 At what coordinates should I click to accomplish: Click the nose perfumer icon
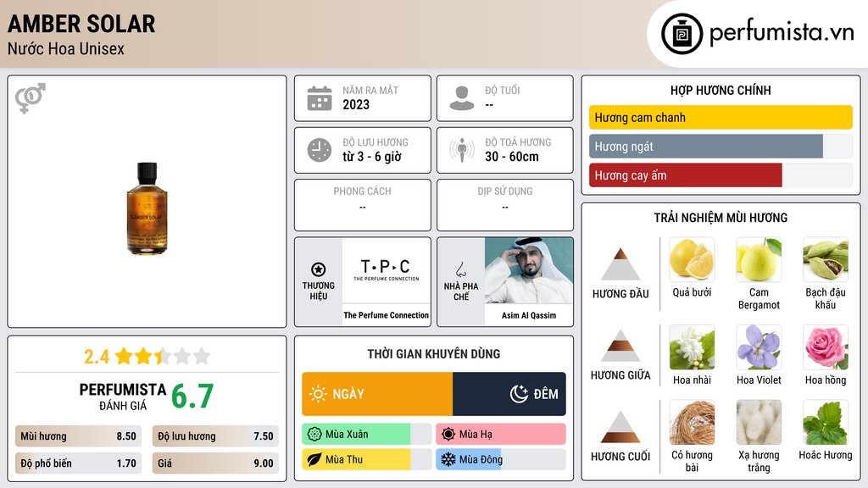point(460,269)
